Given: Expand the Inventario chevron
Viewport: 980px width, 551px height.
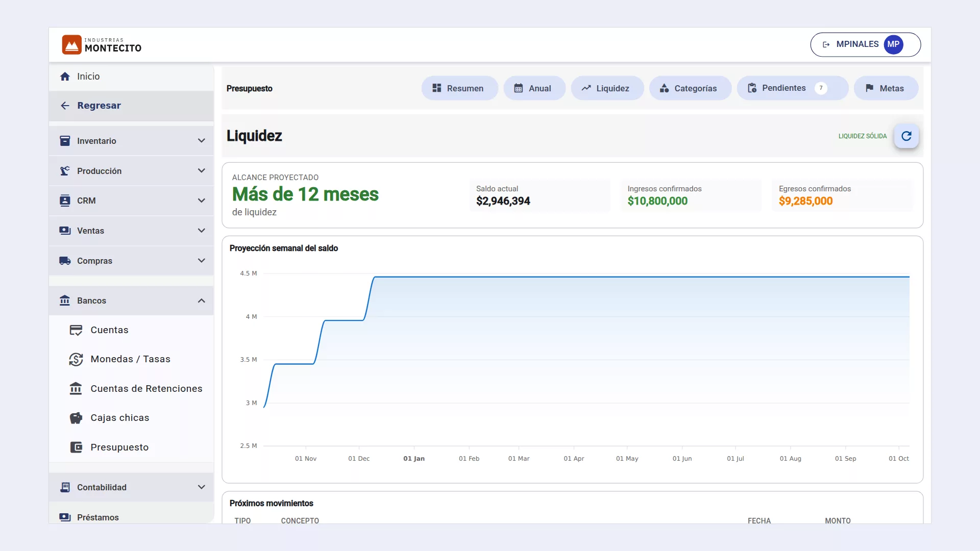Looking at the screenshot, I should (202, 141).
